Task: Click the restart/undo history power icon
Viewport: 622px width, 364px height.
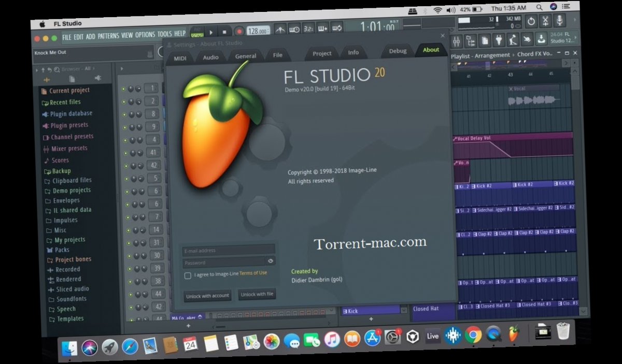Action: pos(531,22)
